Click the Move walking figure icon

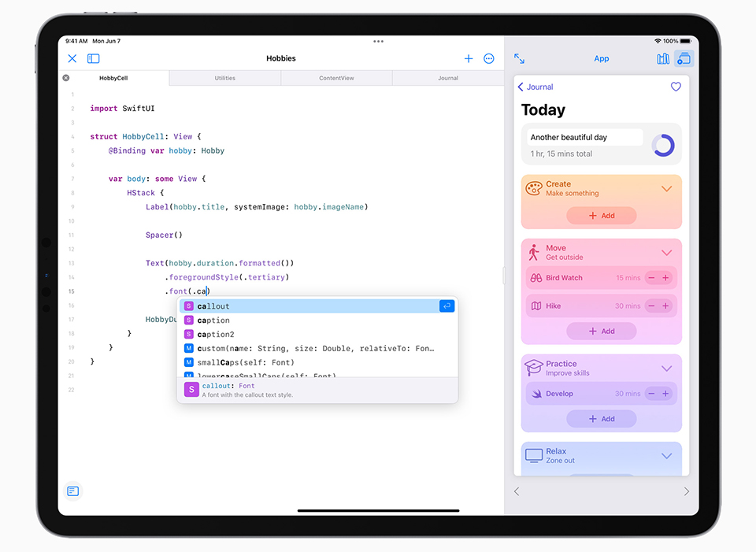534,252
